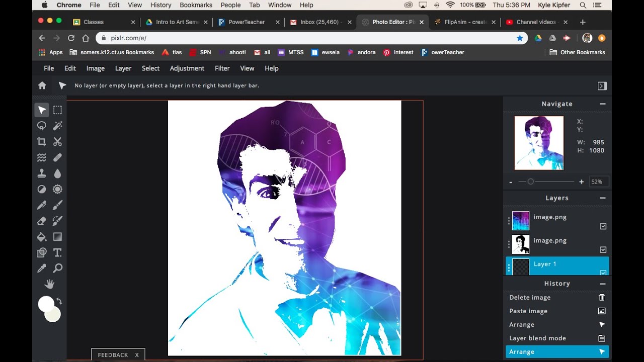Adjust the Navigate zoom slider handle
The height and width of the screenshot is (362, 644).
pos(530,182)
